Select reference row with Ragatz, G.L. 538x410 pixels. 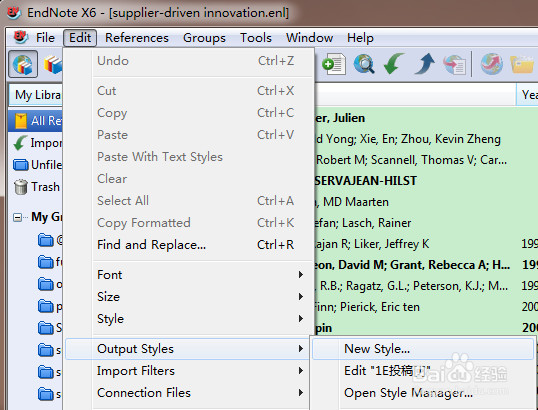[x=426, y=286]
